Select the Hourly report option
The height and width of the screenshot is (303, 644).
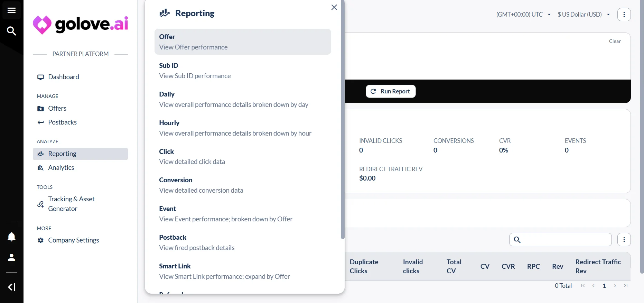coord(243,128)
